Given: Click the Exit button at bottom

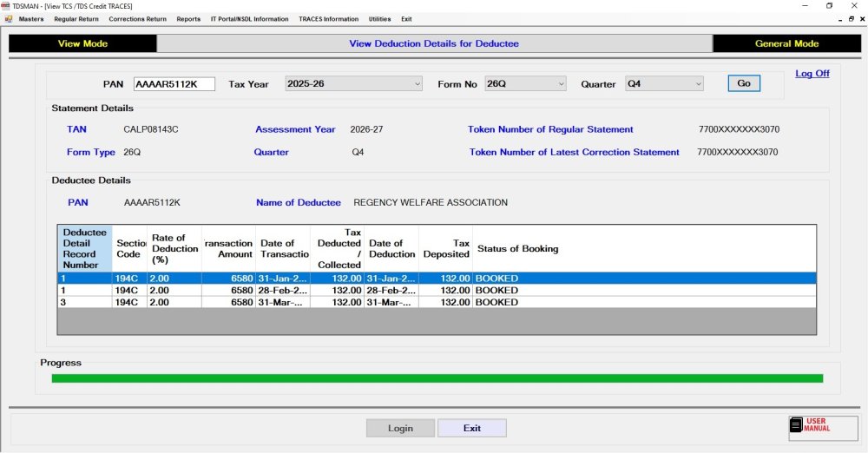Looking at the screenshot, I should coord(472,428).
